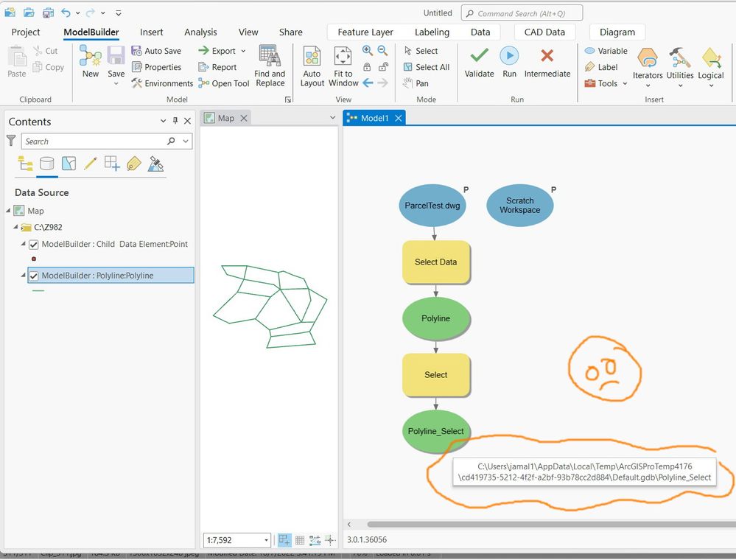This screenshot has height=560, width=736.
Task: Switch to the Analysis ribbon tab
Action: coord(200,32)
